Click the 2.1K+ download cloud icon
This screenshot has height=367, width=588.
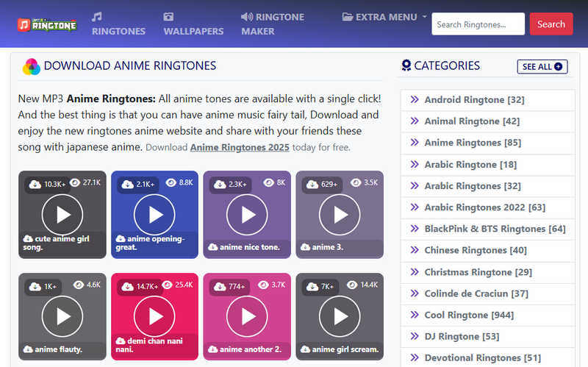click(127, 185)
